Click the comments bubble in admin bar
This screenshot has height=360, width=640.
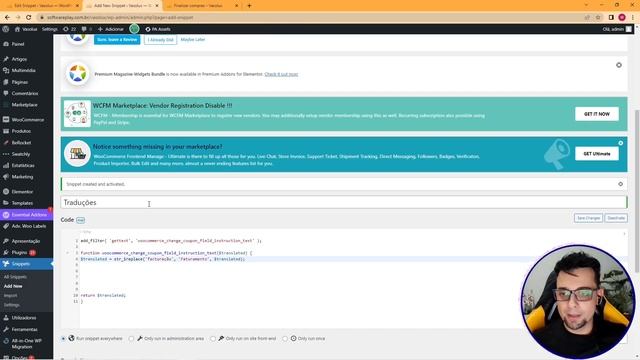click(84, 29)
